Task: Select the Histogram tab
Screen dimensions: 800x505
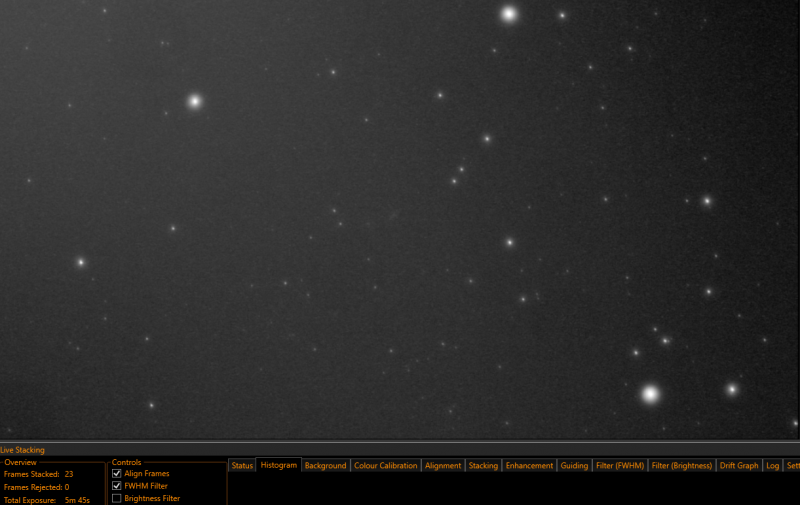Action: coord(279,465)
